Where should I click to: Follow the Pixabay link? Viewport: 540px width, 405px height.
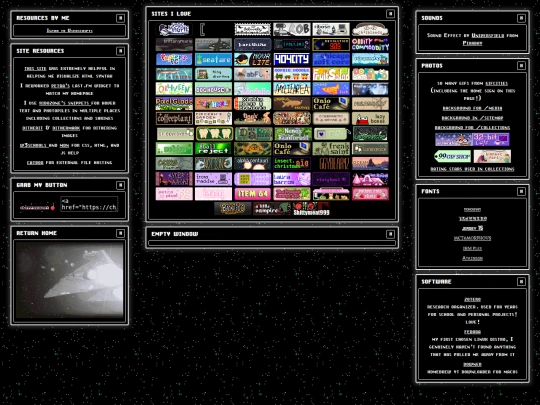click(472, 43)
